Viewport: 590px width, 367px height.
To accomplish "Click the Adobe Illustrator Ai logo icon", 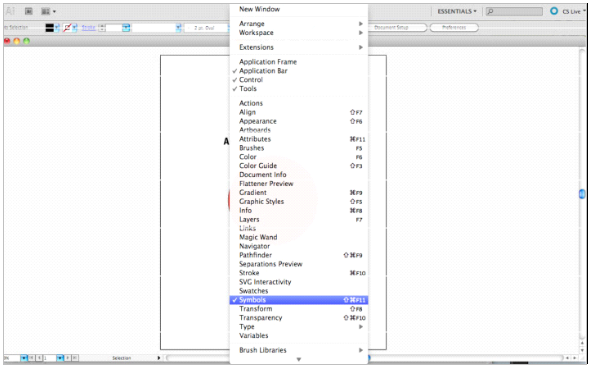I will [10, 11].
